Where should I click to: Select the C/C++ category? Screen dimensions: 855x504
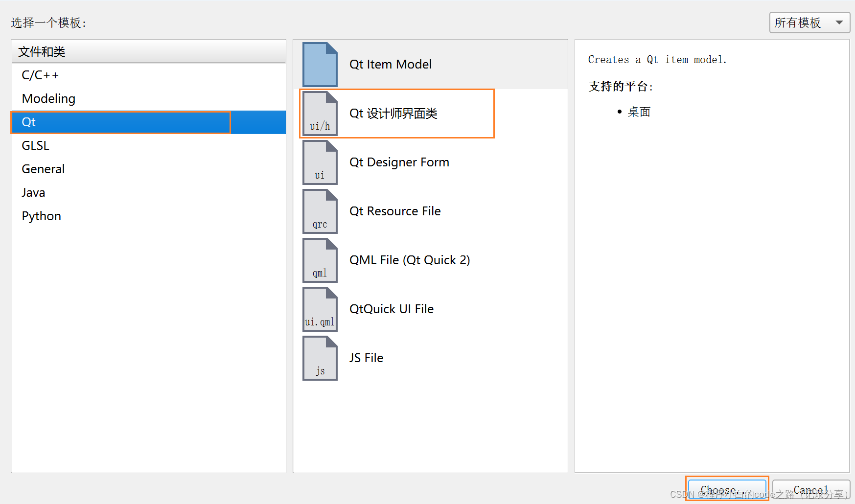pos(148,75)
